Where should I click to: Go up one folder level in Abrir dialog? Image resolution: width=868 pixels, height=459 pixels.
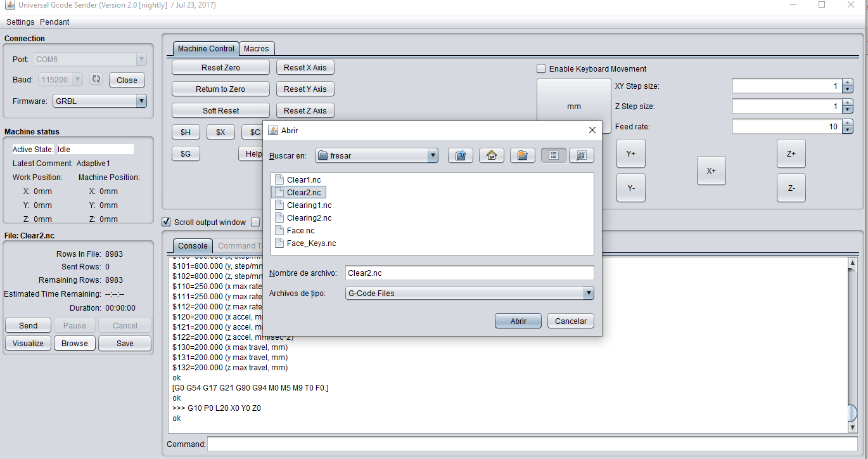pyautogui.click(x=461, y=155)
